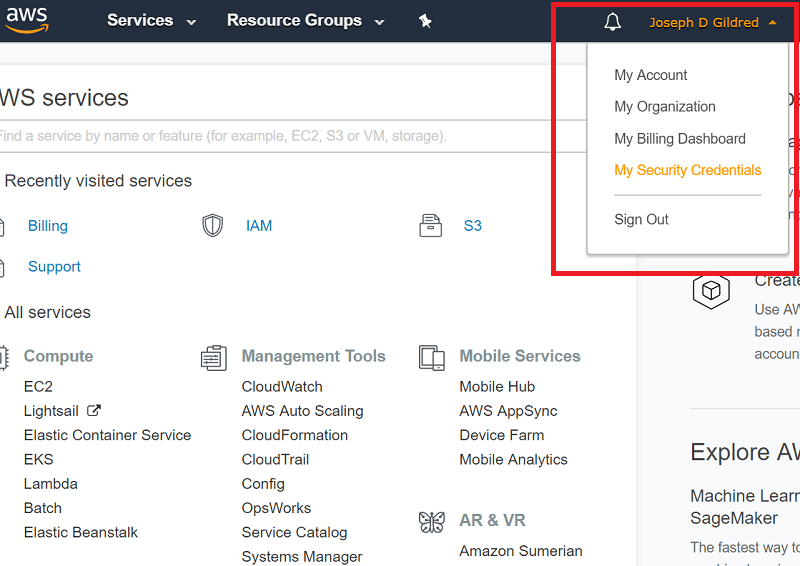Screen dimensions: 800x566
Task: Click the AWS logo home icon
Action: (x=27, y=20)
